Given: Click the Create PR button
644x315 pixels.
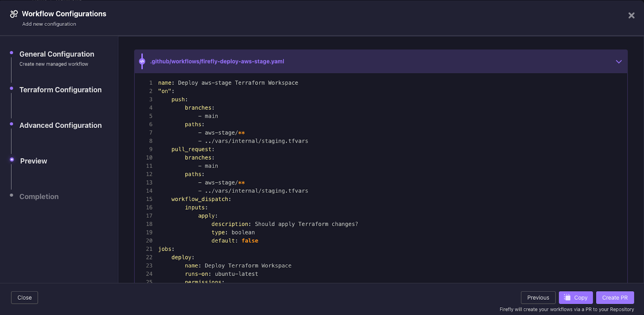Looking at the screenshot, I should (615, 298).
